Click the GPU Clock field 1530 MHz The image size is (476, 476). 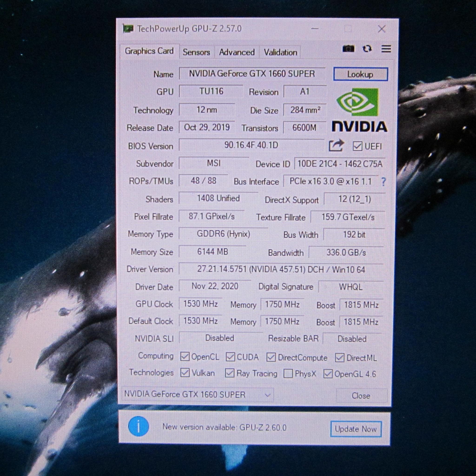click(201, 304)
